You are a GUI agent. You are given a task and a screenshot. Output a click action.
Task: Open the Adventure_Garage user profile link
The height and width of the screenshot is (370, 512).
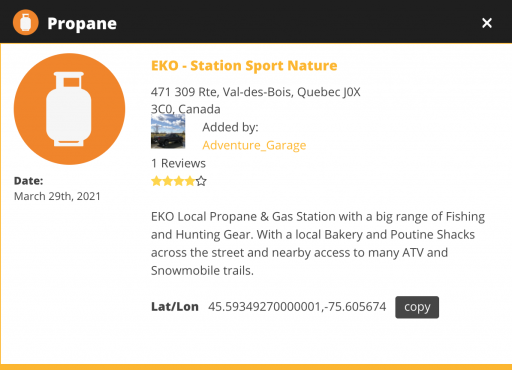point(254,145)
